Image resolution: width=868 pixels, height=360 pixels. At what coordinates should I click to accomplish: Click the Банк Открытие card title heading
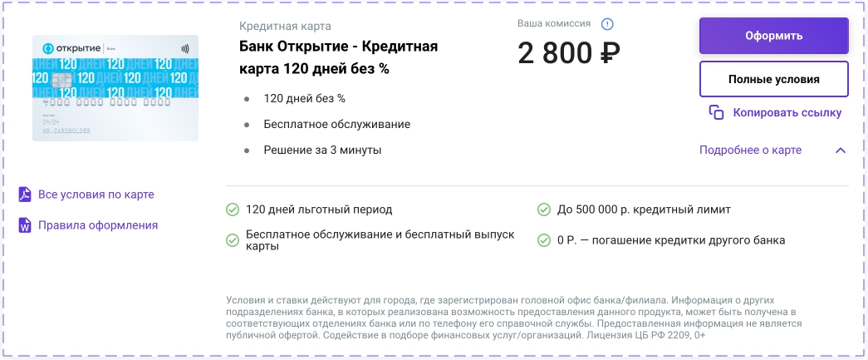point(338,57)
